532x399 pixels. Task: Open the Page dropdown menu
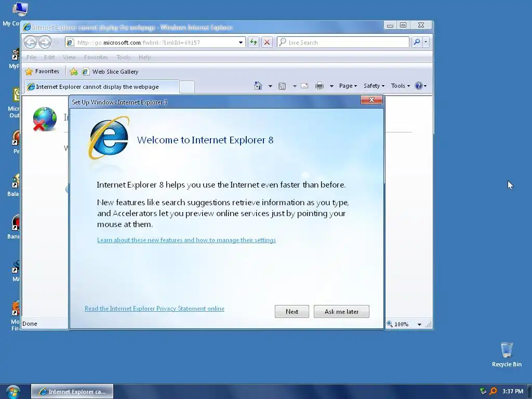(348, 86)
